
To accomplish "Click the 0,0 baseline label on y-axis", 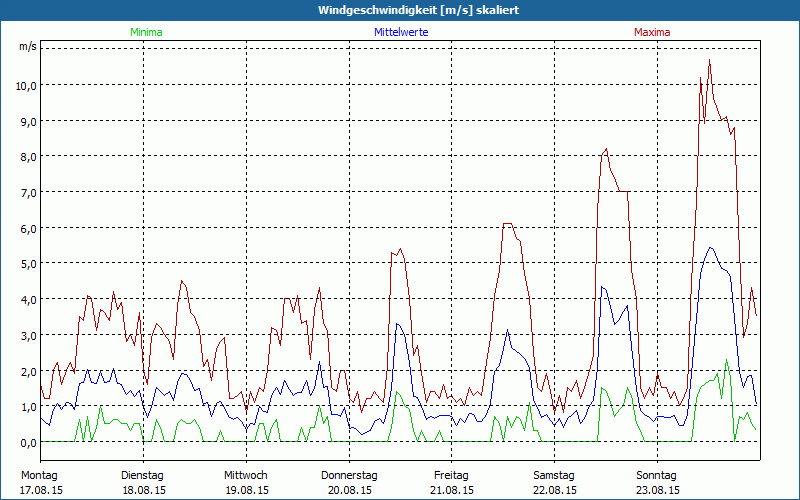I will point(26,441).
